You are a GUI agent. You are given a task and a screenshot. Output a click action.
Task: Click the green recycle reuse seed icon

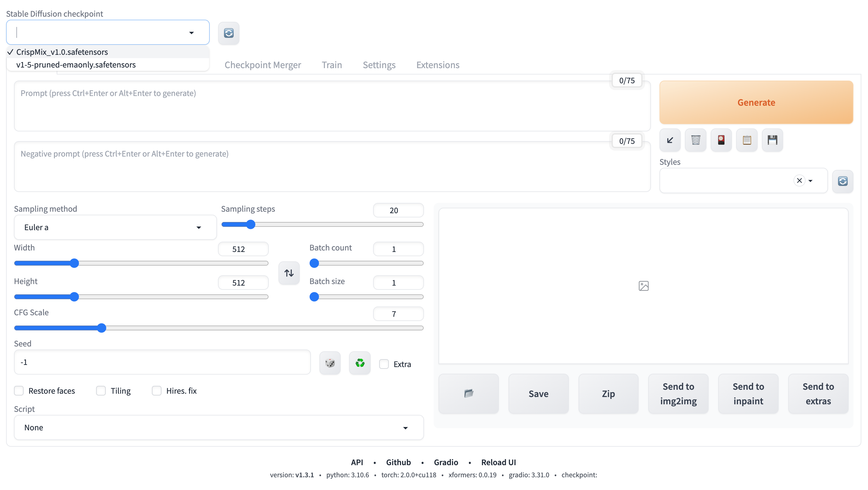pyautogui.click(x=360, y=363)
